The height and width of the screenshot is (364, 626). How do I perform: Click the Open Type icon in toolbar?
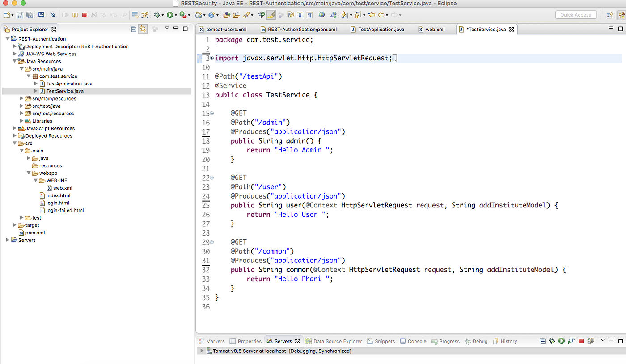pos(226,15)
